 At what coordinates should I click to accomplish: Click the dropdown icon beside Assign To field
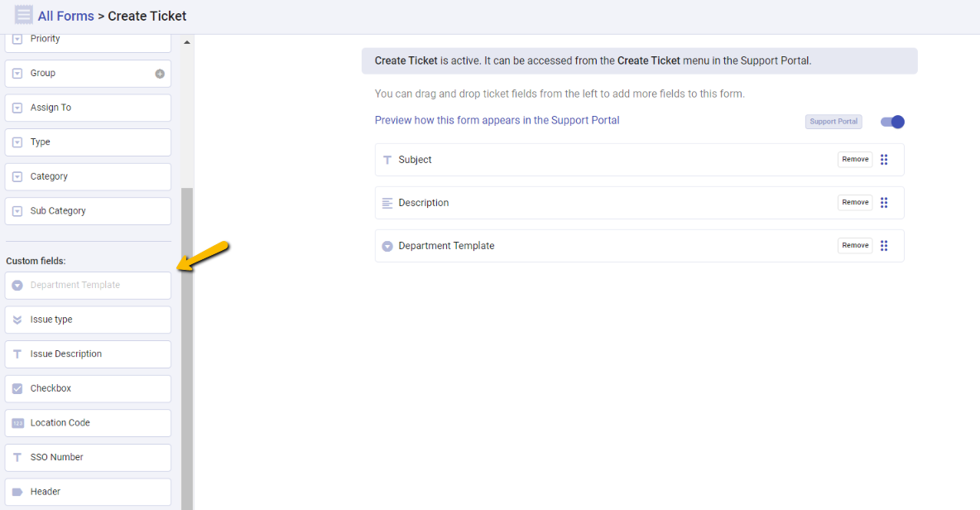(18, 108)
